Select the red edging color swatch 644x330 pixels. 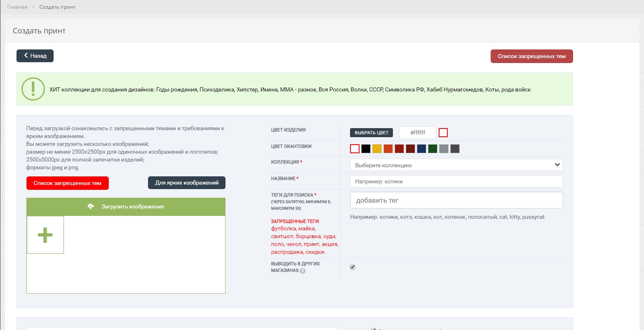click(399, 149)
